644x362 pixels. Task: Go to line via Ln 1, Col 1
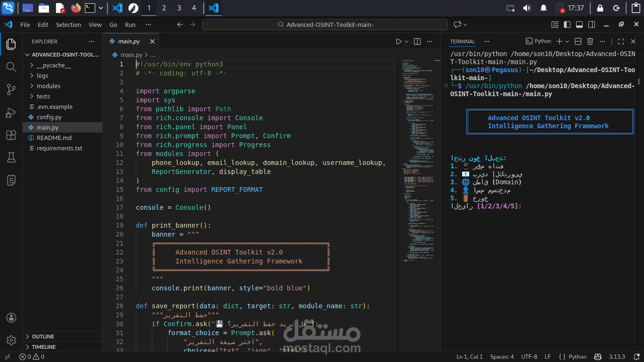[470, 357]
